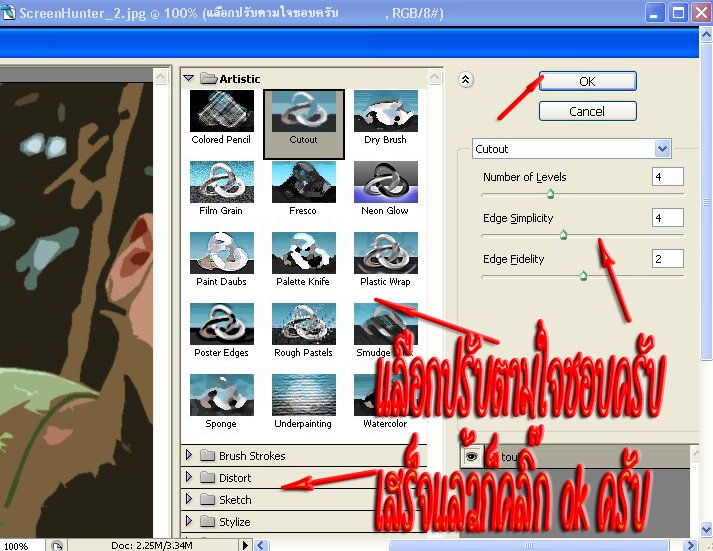713x551 pixels.
Task: Click the Number of Levels slider handle
Action: [551, 194]
